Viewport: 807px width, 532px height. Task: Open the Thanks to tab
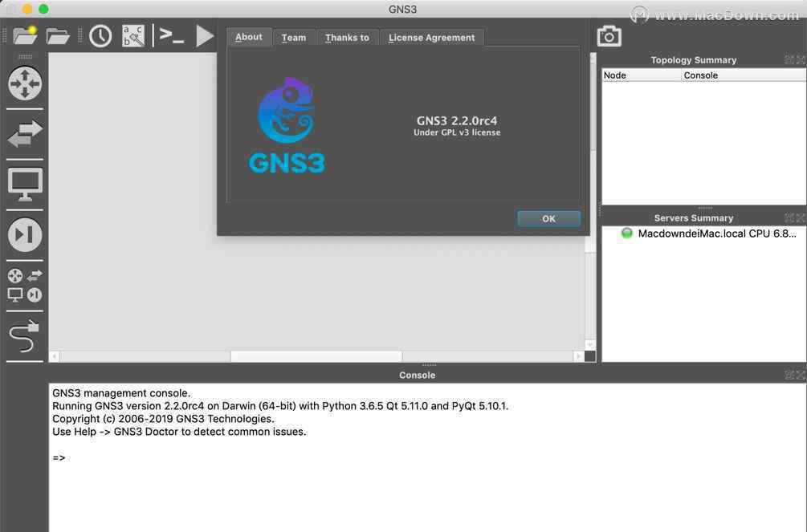[x=348, y=38]
